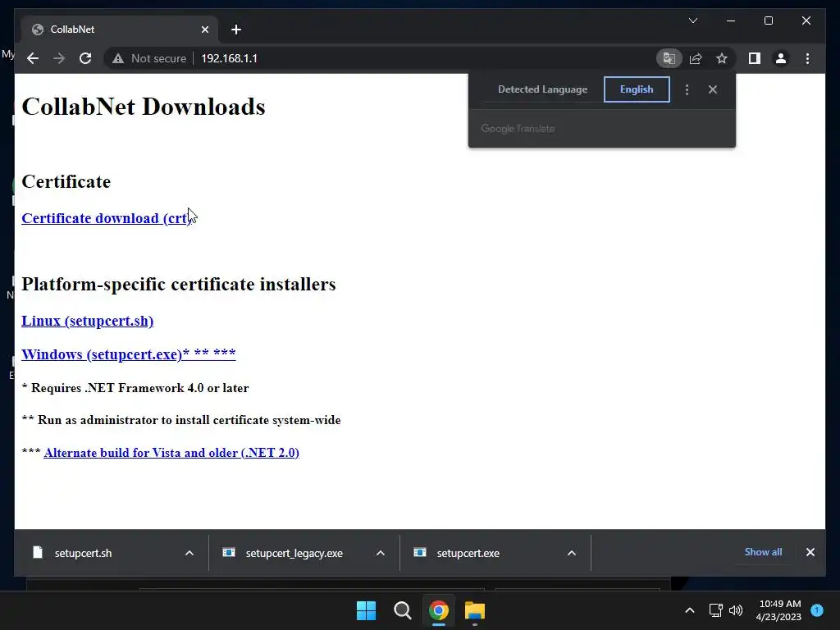Open Chrome three-dot menu

point(807,58)
